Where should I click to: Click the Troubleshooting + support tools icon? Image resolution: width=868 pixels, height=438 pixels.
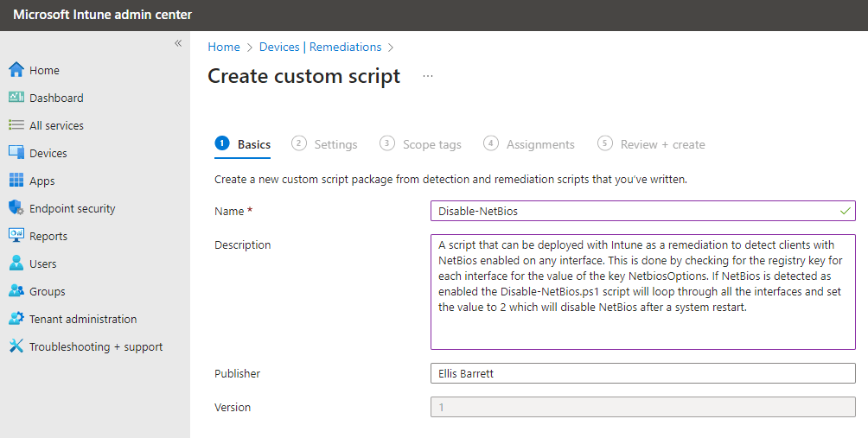click(x=16, y=346)
